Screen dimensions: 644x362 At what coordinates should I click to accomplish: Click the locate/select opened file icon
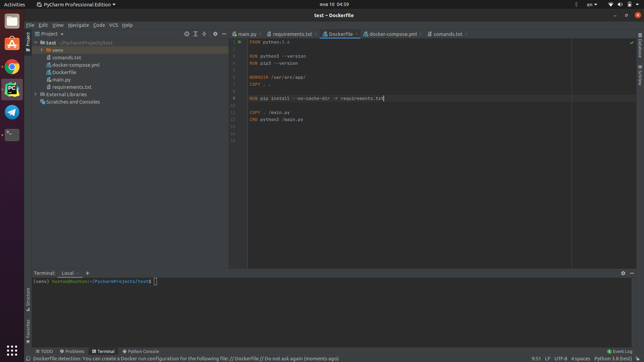(187, 34)
